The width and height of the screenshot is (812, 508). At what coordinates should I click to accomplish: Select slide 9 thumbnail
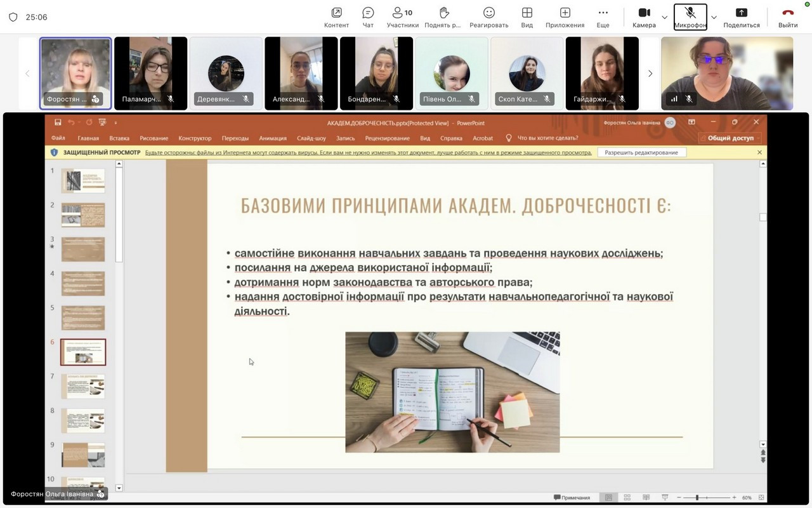[83, 455]
